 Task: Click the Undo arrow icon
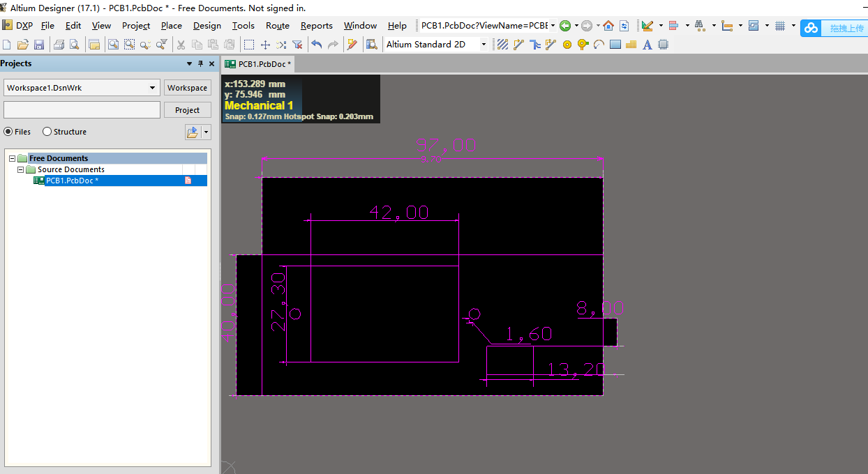tap(317, 45)
